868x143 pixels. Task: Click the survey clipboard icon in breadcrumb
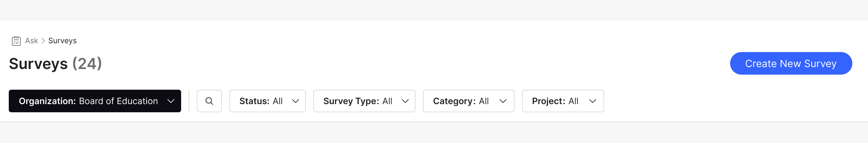pyautogui.click(x=16, y=41)
